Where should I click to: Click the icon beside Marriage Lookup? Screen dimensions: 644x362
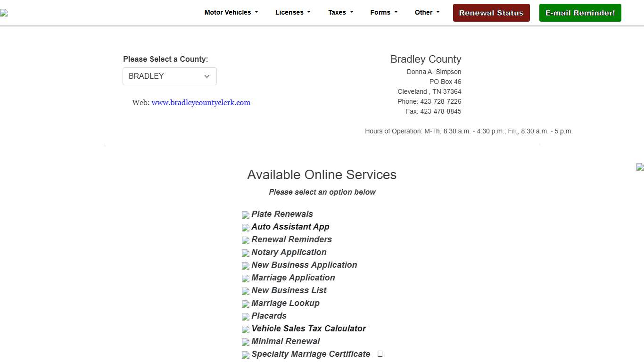tap(245, 304)
